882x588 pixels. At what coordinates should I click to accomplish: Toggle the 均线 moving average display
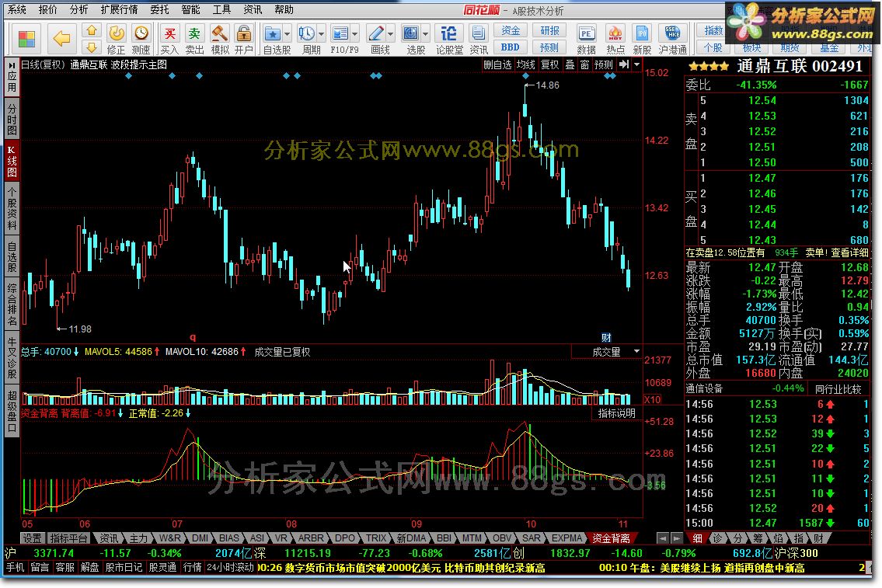tap(526, 64)
